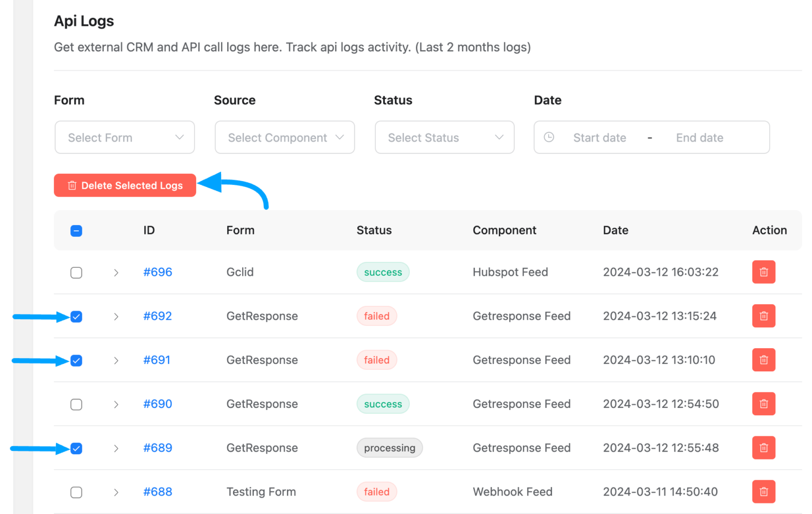The height and width of the screenshot is (514, 812).
Task: Open the Select Component dropdown
Action: (284, 137)
